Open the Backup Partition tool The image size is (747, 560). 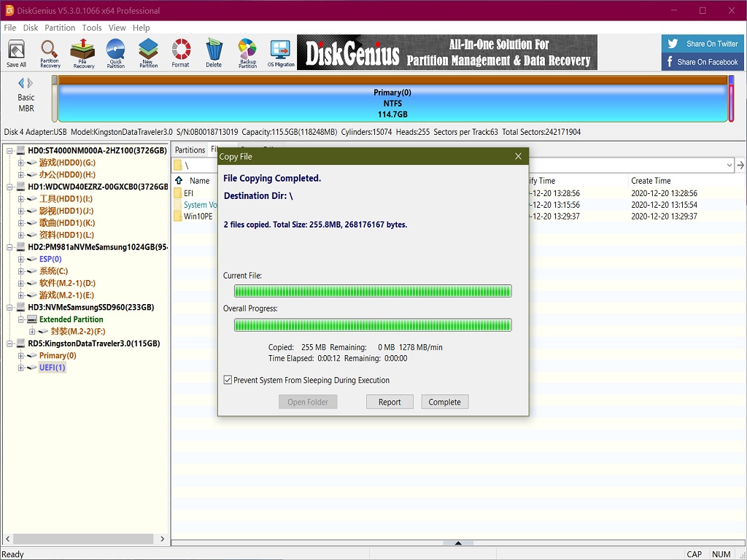(x=247, y=52)
